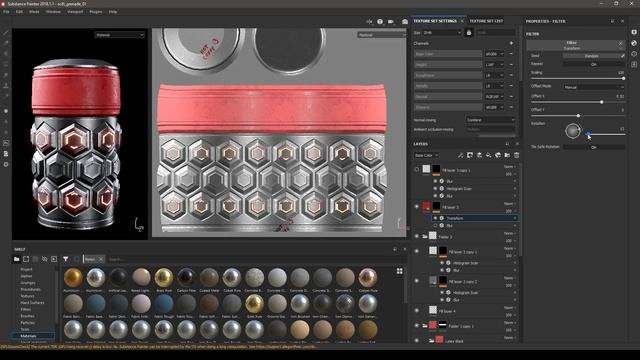Open Base Color sRGB8 format dropdown
Image resolution: width=640 pixels, height=360 pixels.
495,54
